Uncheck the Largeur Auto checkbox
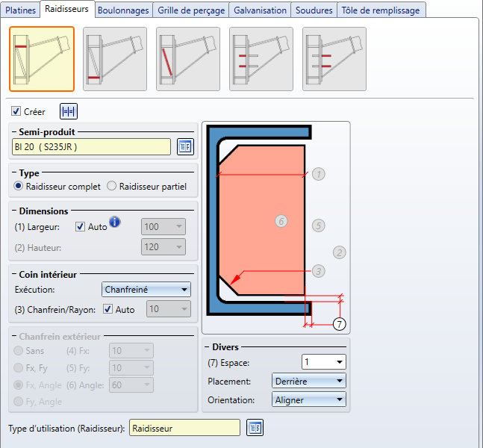This screenshot has height=448, width=483. tap(81, 226)
